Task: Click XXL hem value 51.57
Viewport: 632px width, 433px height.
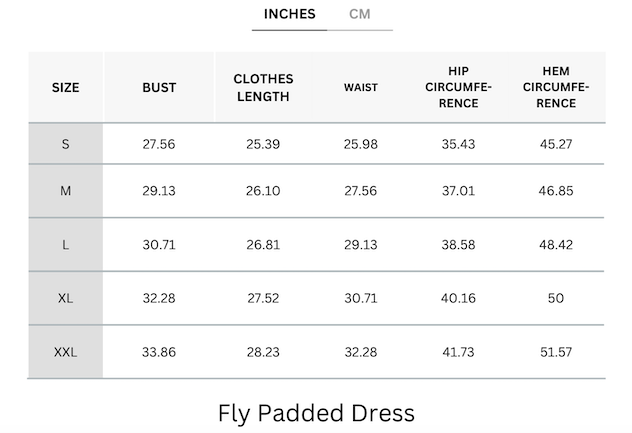Action: pos(556,352)
